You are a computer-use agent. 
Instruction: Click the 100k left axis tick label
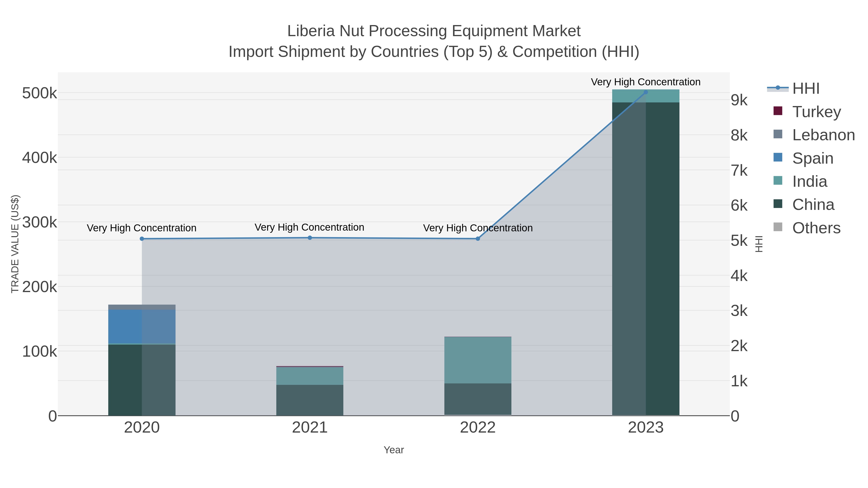40,352
